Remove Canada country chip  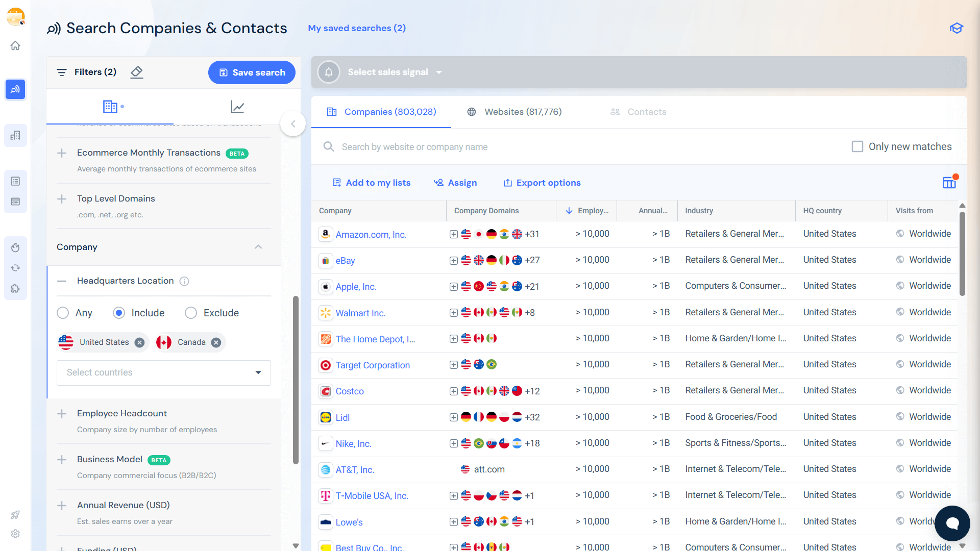pos(216,342)
